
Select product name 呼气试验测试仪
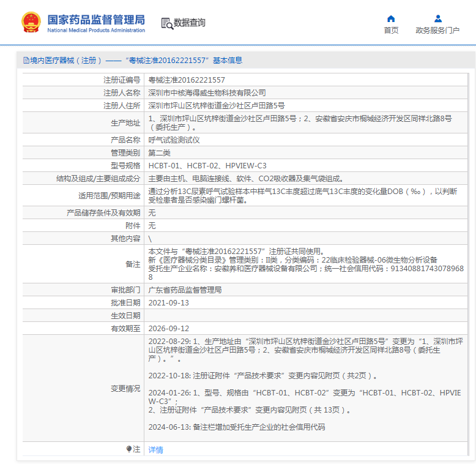[x=174, y=140]
